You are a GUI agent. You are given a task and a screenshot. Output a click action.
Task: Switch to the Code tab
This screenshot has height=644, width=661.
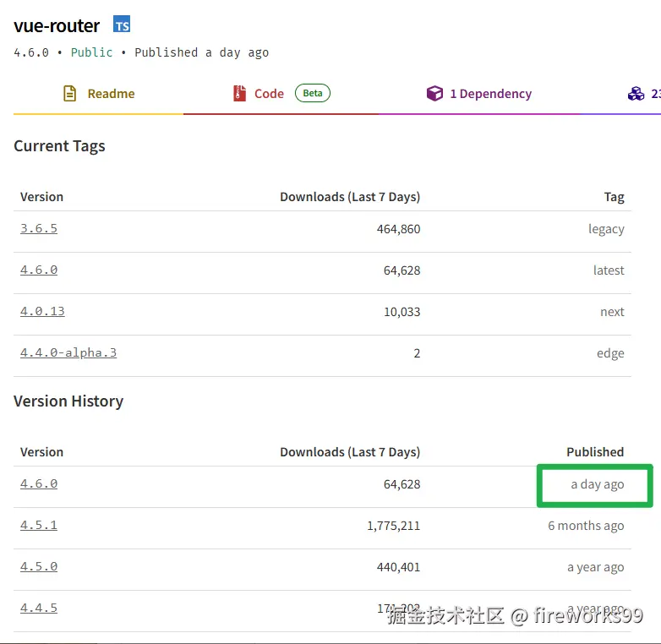point(281,94)
